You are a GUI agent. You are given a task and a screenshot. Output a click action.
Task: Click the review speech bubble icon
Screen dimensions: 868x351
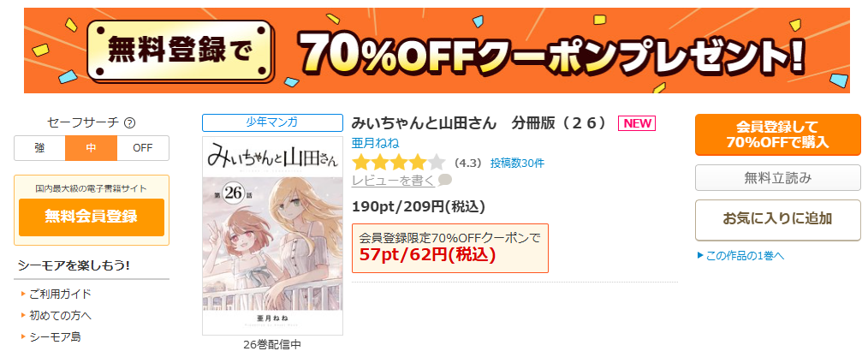[444, 180]
